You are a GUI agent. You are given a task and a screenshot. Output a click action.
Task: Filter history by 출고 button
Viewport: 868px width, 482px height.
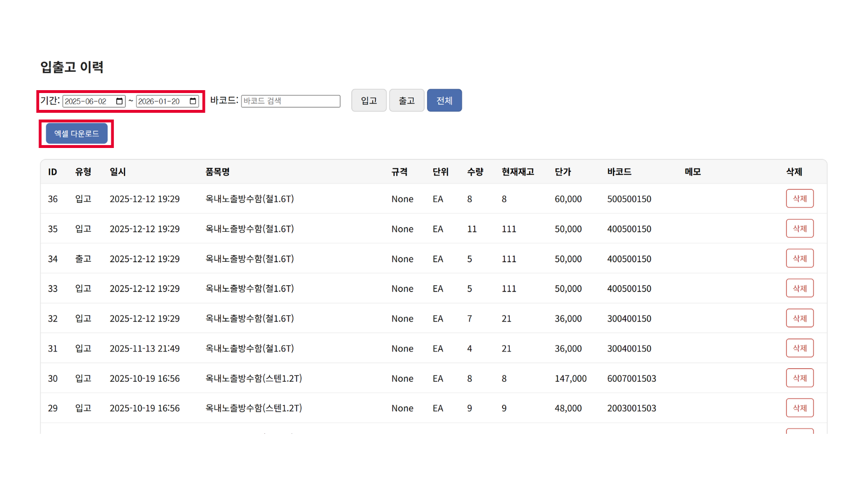click(407, 100)
